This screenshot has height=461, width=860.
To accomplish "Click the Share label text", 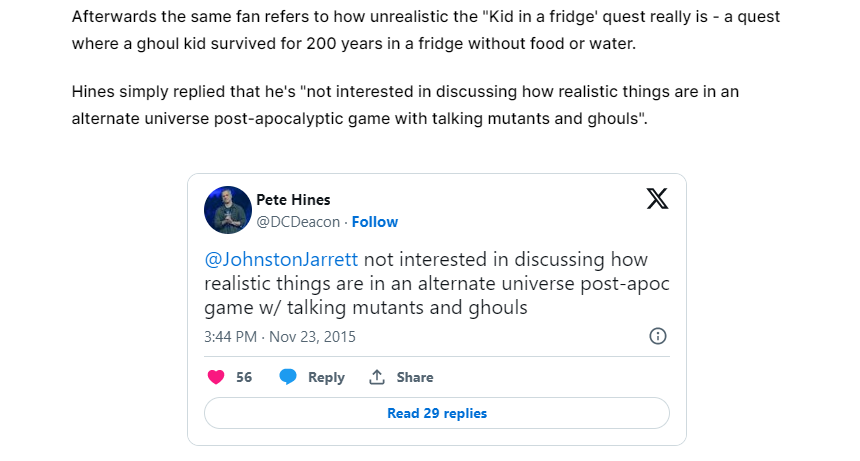I will (415, 377).
